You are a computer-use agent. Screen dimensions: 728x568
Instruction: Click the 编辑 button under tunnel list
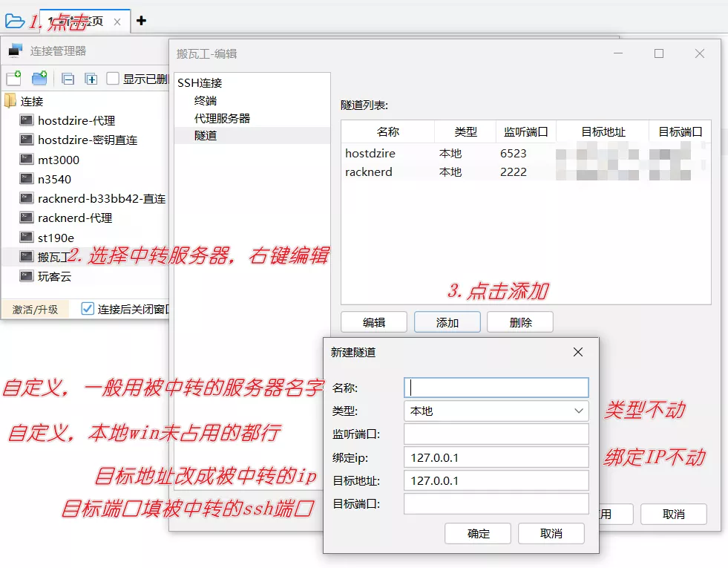pos(374,322)
